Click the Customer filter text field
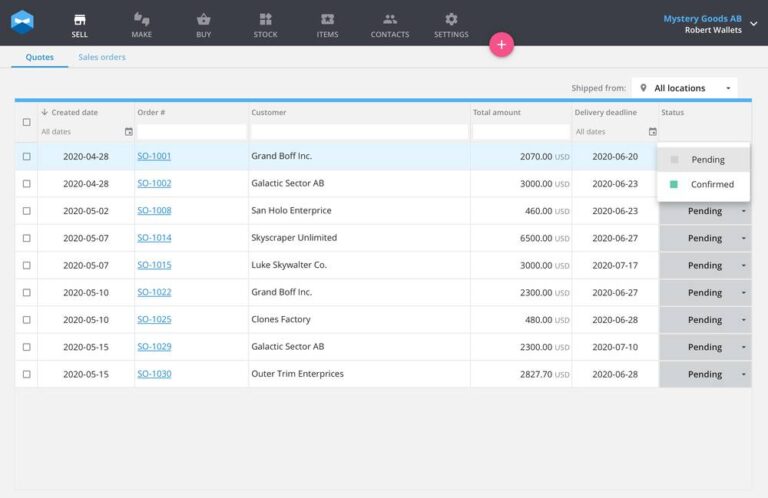The height and width of the screenshot is (498, 768). point(359,132)
